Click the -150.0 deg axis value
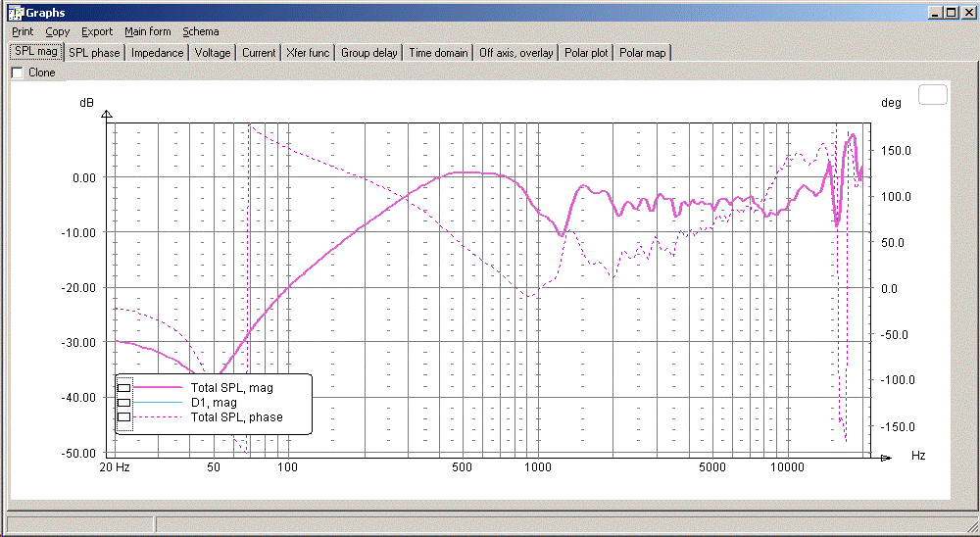The width and height of the screenshot is (980, 537). pyautogui.click(x=898, y=426)
